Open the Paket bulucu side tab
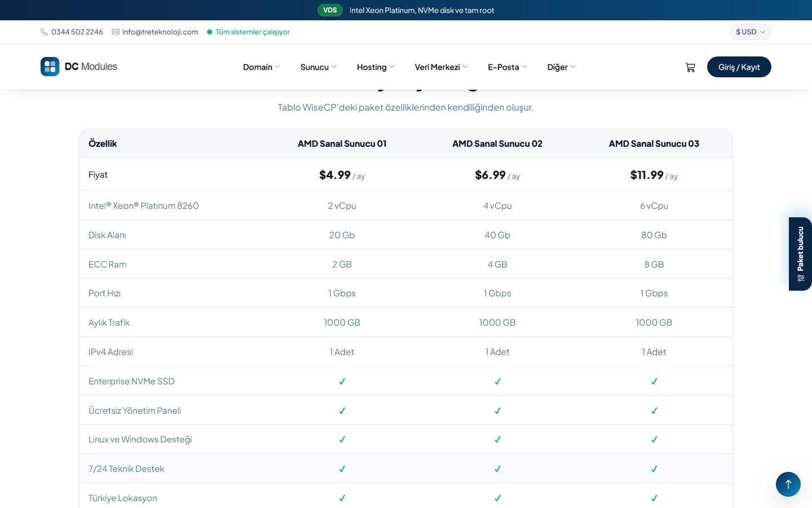This screenshot has height=508, width=812. 800,254
